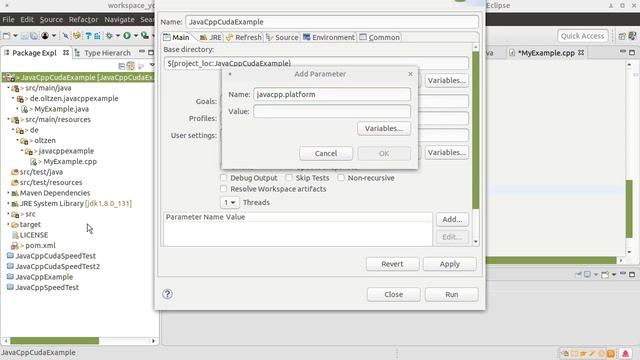Close the Add Parameter dialog
640x360 pixels.
[410, 74]
